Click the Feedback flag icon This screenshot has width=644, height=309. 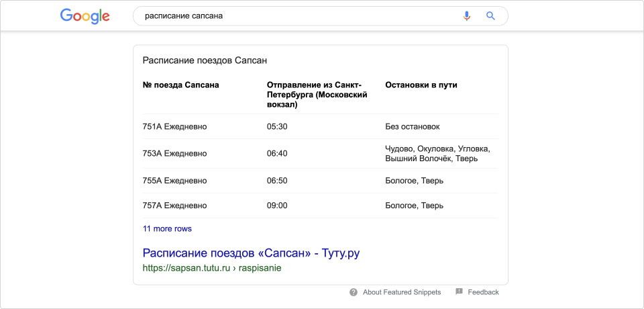pos(459,292)
